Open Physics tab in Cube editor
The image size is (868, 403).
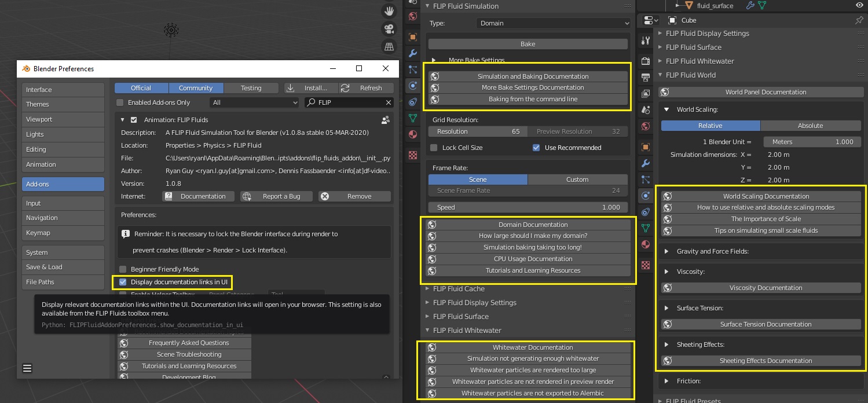(645, 196)
